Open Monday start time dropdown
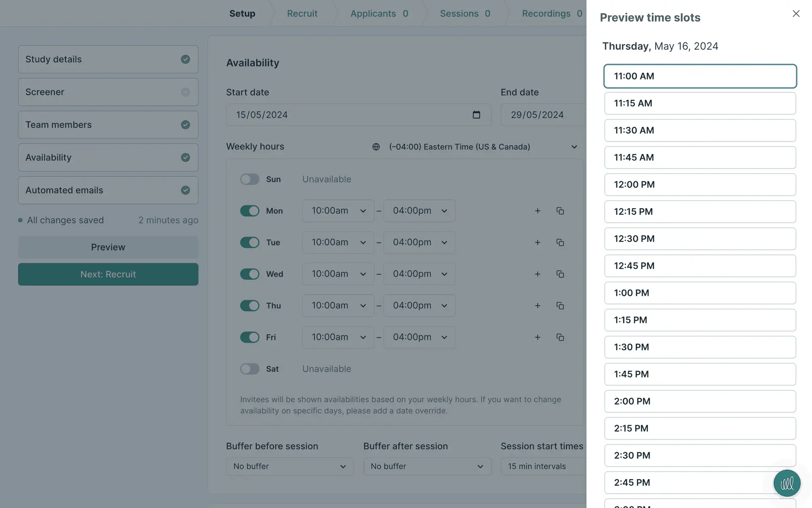The image size is (812, 508). pos(338,211)
